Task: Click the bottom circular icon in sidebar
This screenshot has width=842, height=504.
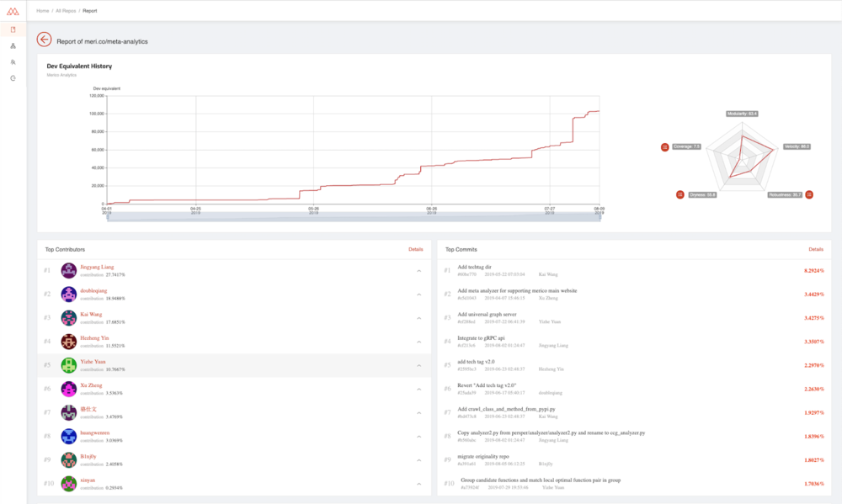Action: tap(13, 77)
